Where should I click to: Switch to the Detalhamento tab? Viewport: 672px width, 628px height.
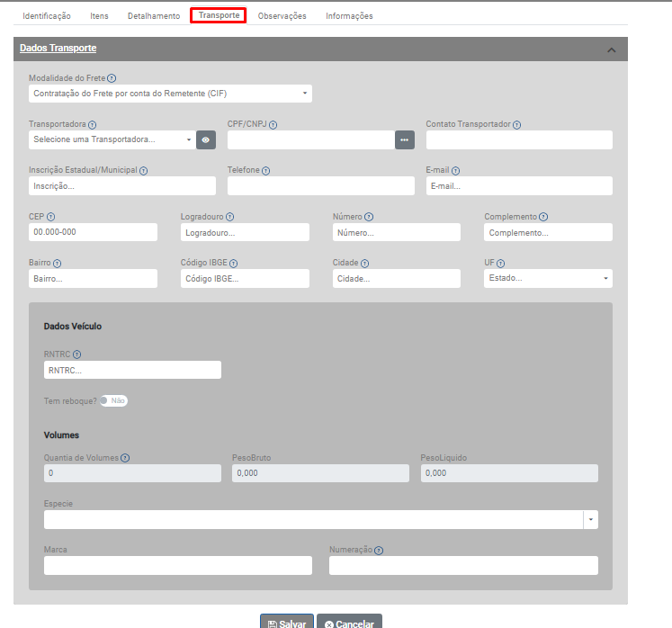[153, 16]
